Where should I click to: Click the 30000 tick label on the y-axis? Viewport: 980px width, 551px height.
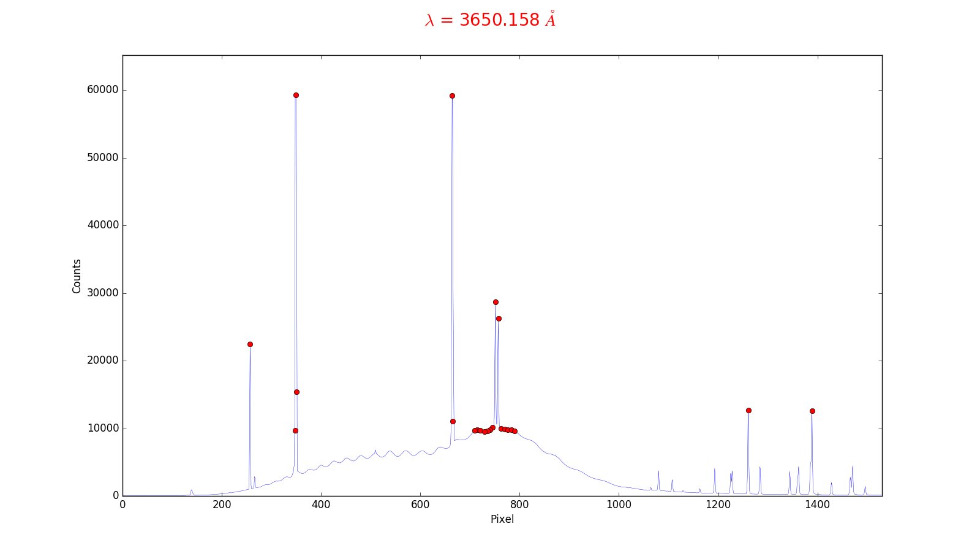coord(103,293)
